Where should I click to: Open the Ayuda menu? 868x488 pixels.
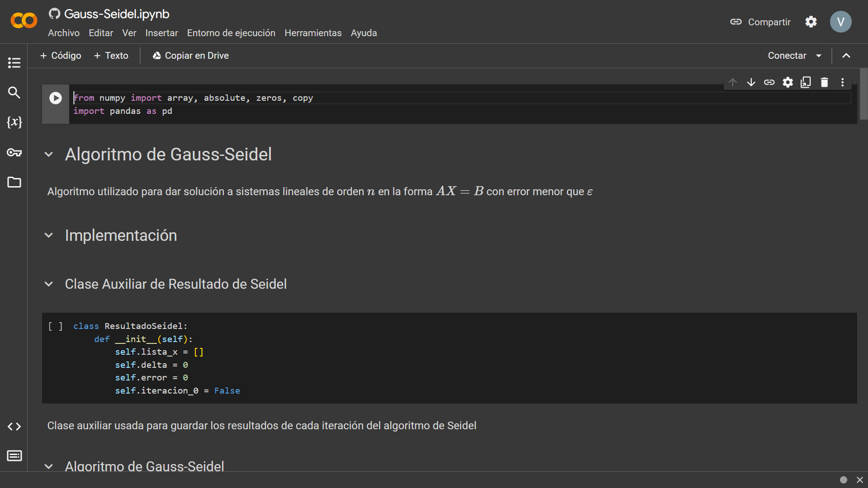pos(364,33)
